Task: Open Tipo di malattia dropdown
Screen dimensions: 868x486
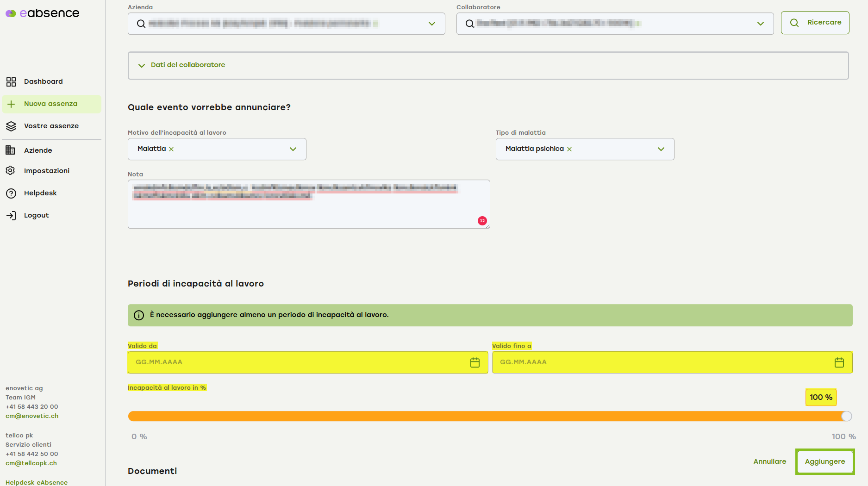Action: coord(661,149)
